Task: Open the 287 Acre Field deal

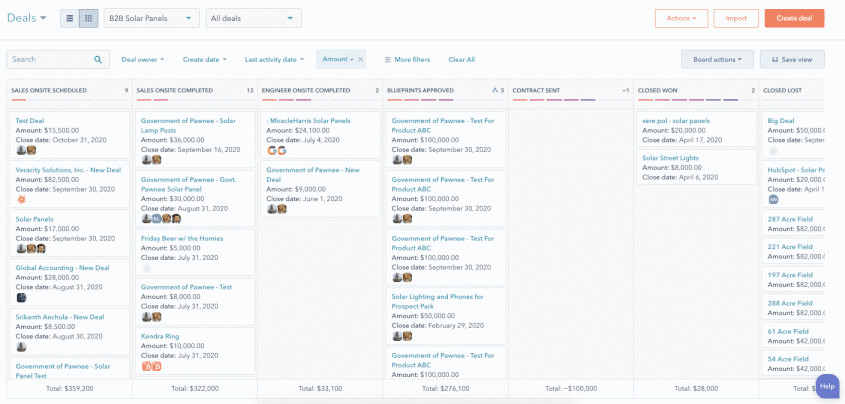Action: [790, 219]
